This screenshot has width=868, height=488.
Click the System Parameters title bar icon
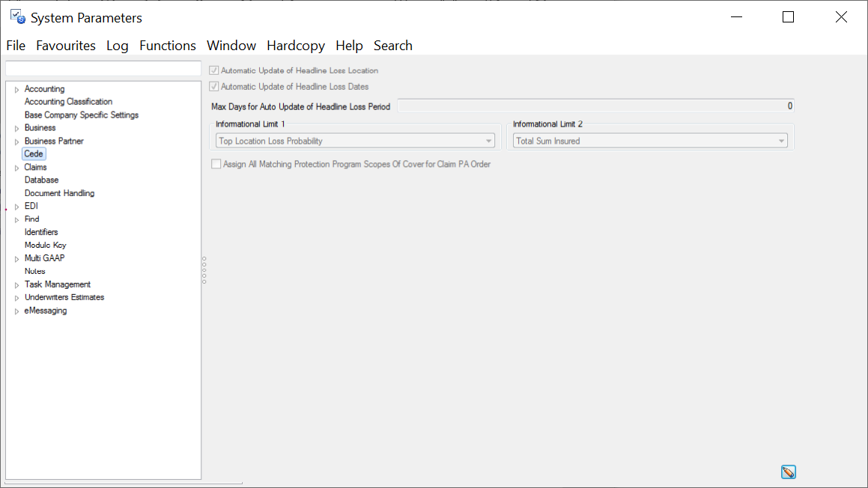17,16
